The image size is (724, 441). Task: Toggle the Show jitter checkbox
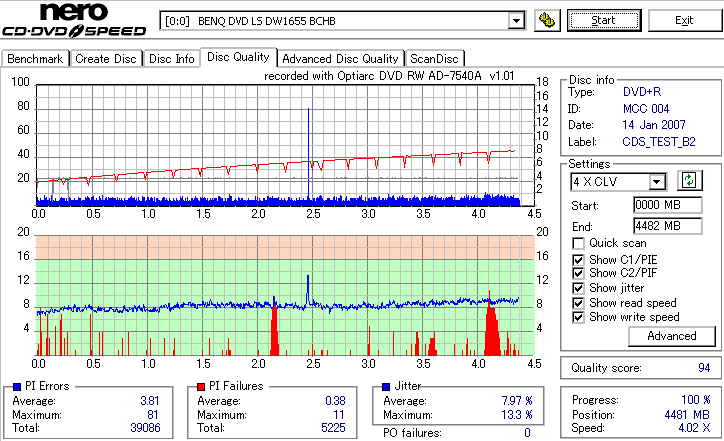(x=578, y=288)
